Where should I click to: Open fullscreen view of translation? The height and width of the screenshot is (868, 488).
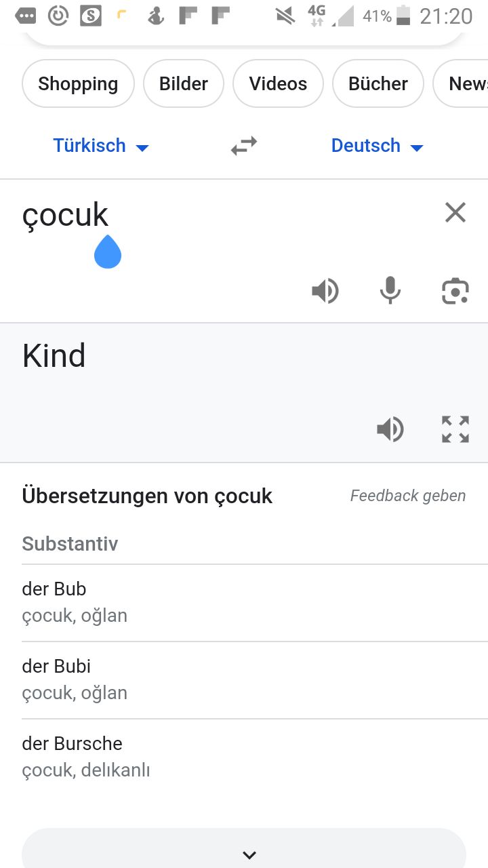455,429
